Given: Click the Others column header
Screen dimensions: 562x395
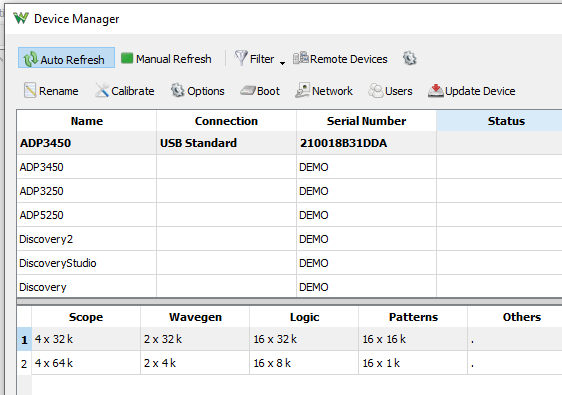Looking at the screenshot, I should (x=515, y=317).
